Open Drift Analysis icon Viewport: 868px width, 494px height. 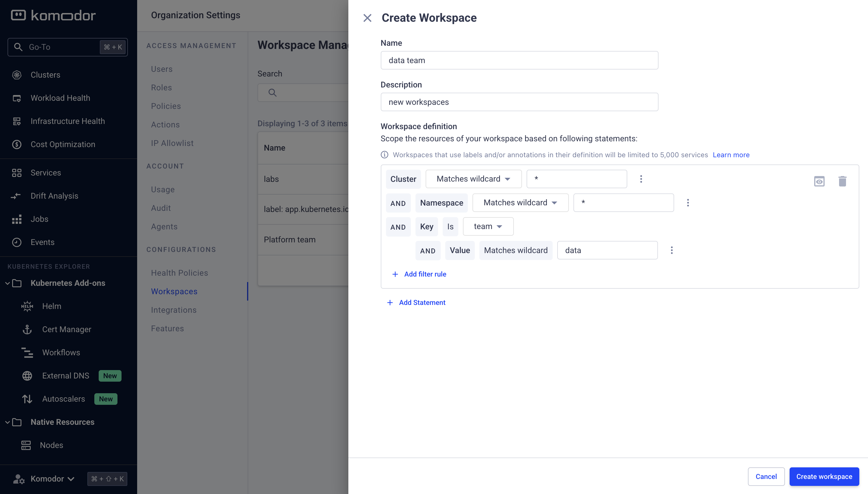pyautogui.click(x=16, y=196)
